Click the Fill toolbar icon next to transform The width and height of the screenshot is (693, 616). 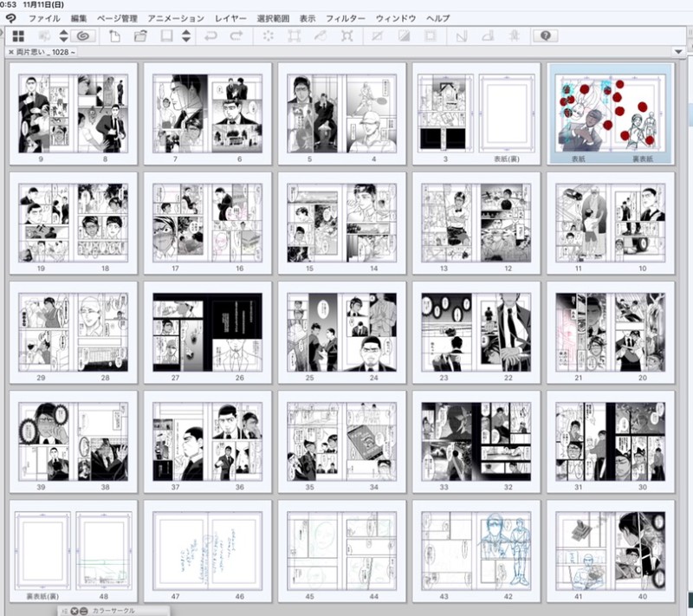321,36
